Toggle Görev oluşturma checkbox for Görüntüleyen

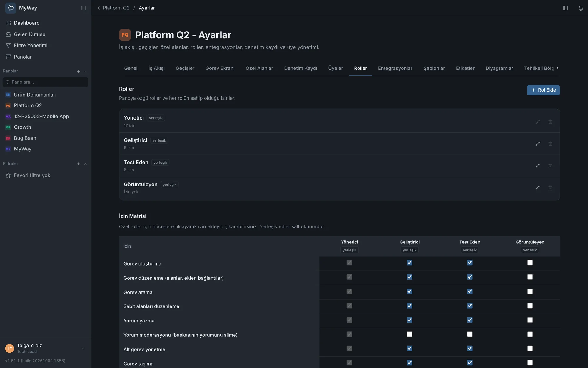click(x=530, y=263)
